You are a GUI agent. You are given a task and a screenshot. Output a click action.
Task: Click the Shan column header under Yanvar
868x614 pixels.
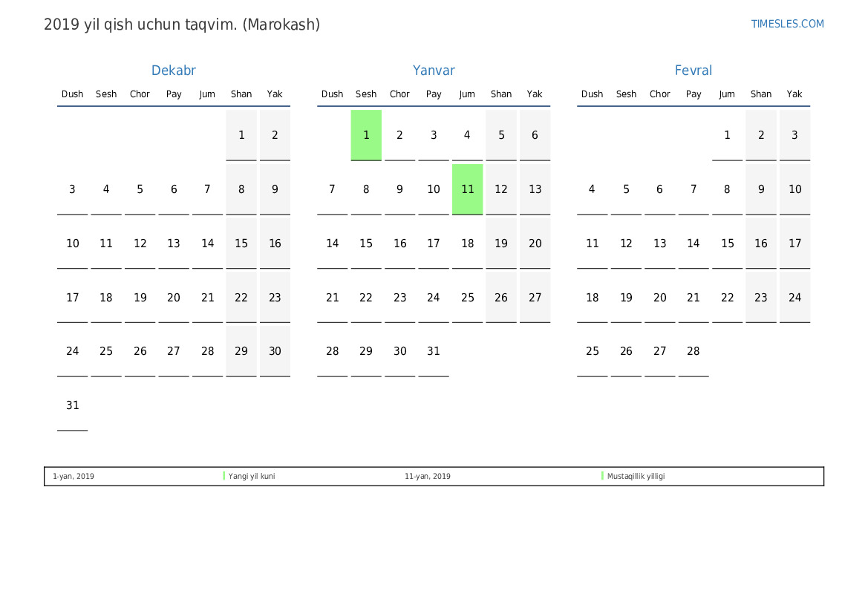coord(501,94)
